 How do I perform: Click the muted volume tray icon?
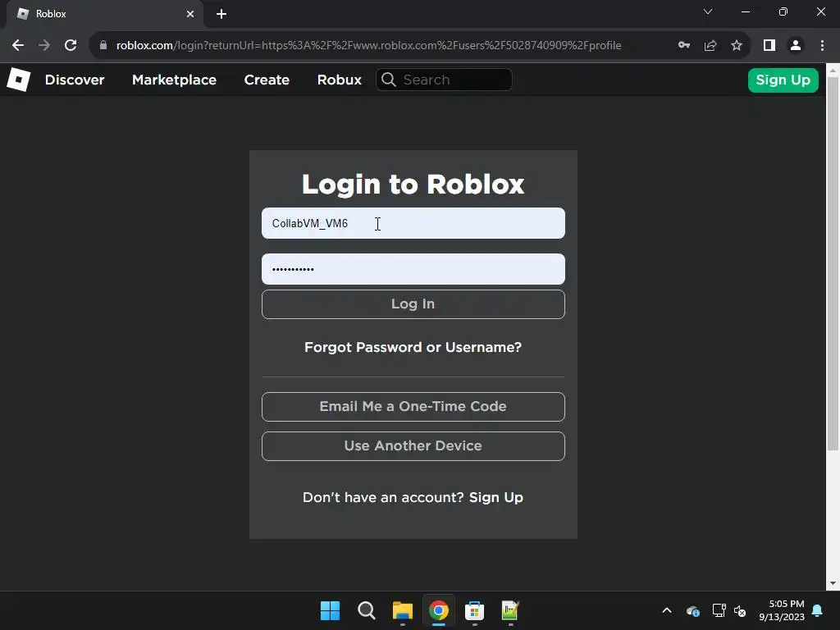tap(741, 610)
